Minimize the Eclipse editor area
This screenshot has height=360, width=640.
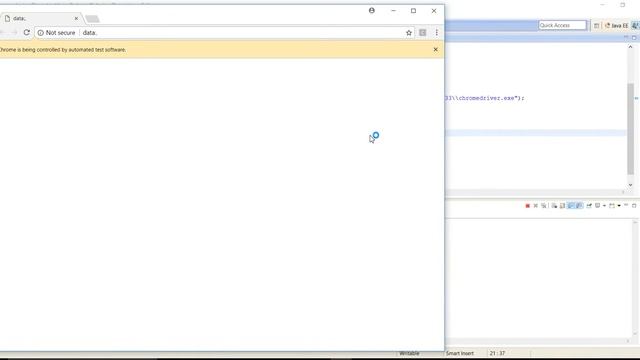click(626, 37)
